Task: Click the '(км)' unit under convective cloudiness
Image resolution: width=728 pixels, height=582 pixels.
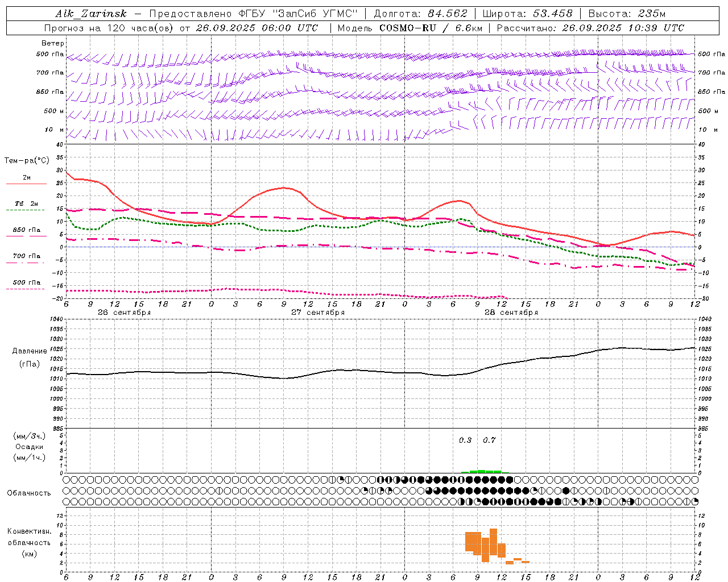Action: tap(30, 554)
